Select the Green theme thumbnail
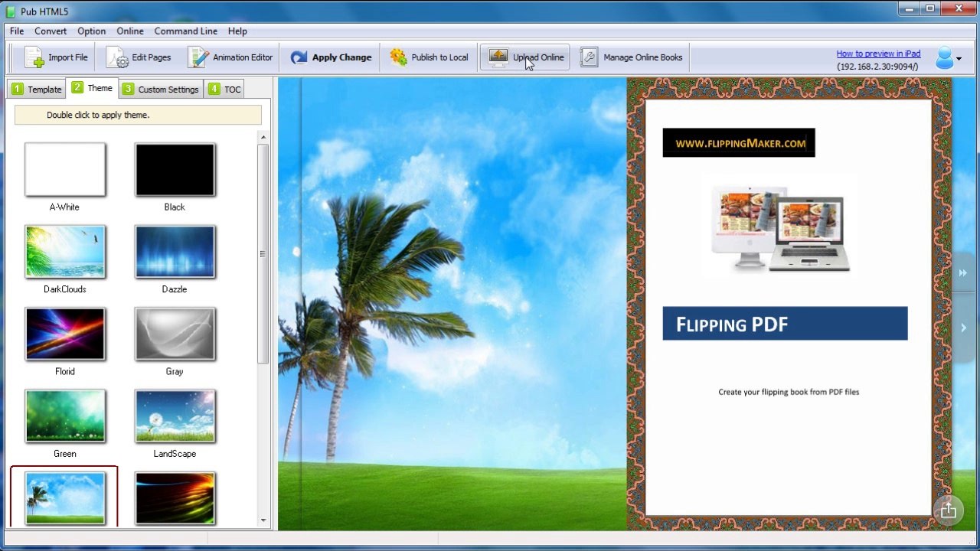This screenshot has height=551, width=980. (65, 416)
